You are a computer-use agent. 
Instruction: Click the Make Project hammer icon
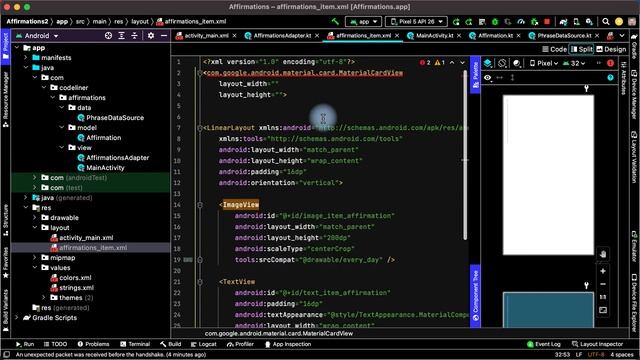pyautogui.click(x=335, y=22)
